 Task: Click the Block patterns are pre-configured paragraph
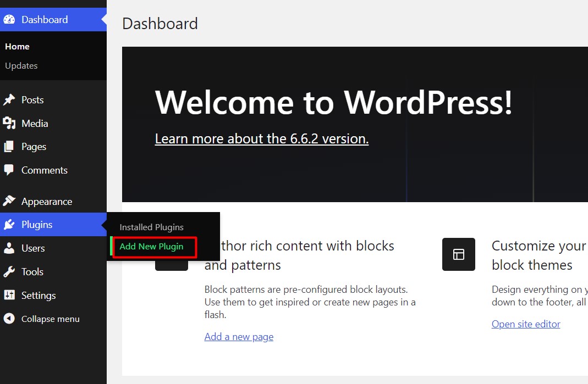tap(310, 302)
